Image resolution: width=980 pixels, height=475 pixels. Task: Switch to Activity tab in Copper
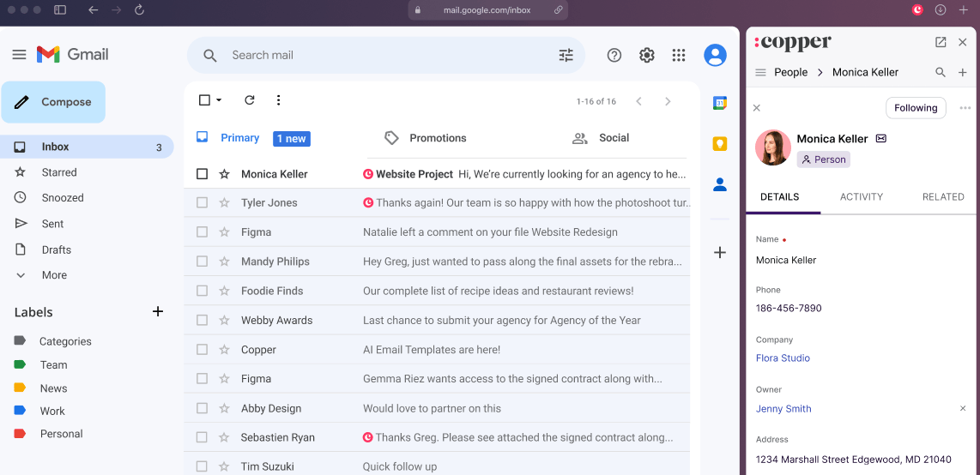[x=861, y=197]
